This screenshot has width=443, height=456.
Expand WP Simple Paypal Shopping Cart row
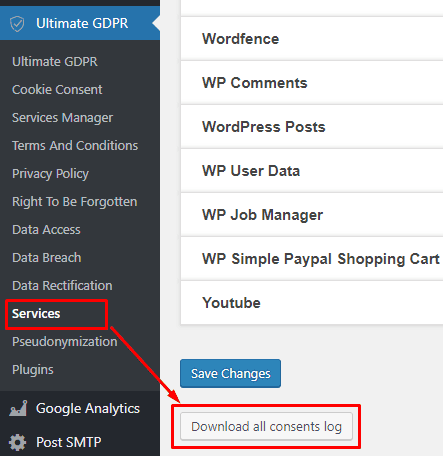[312, 259]
